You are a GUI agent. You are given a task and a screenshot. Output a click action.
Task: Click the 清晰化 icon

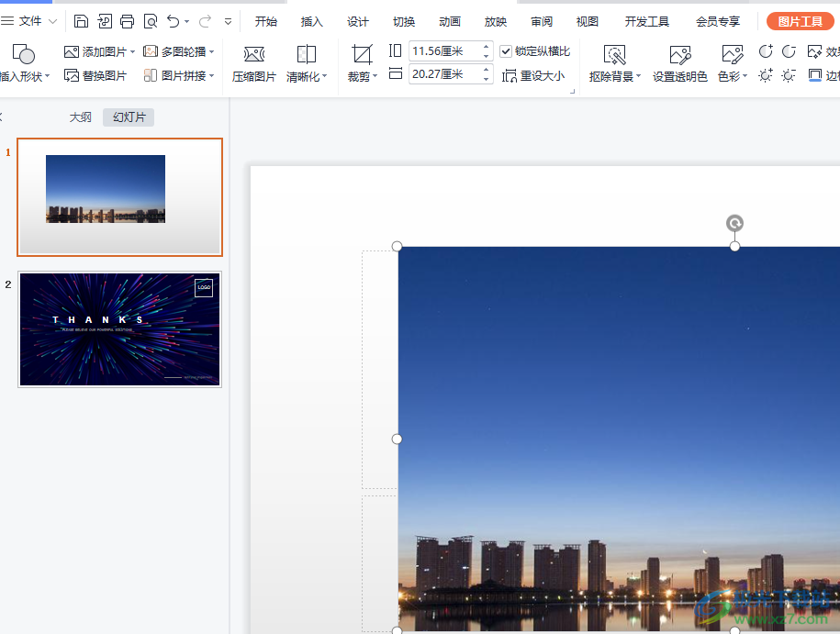point(307,54)
